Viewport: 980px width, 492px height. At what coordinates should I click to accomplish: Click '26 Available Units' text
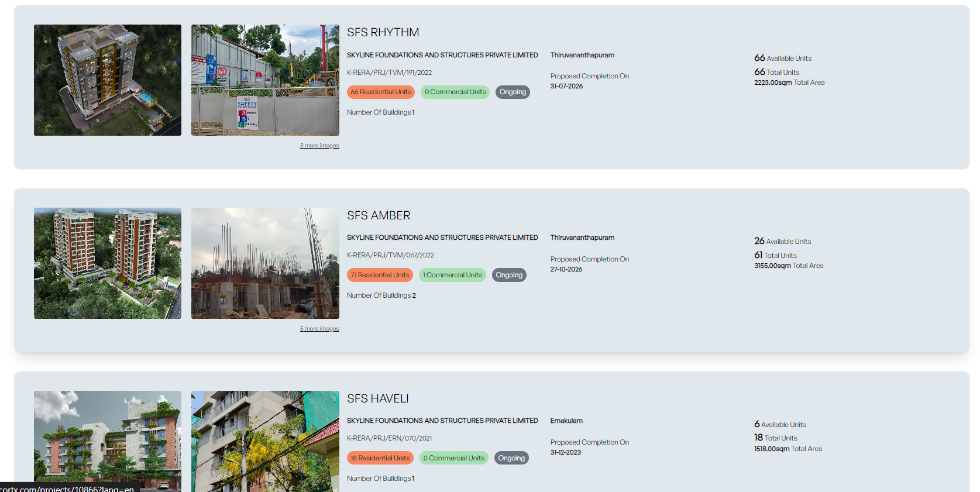pyautogui.click(x=782, y=241)
